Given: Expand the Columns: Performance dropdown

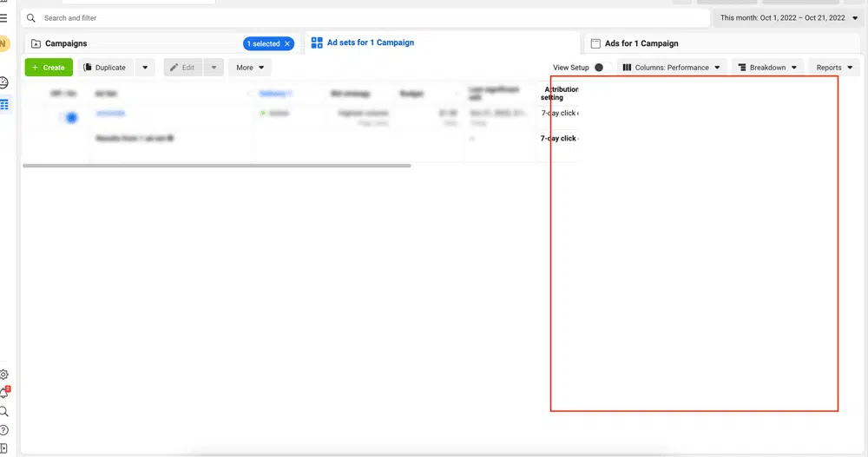Looking at the screenshot, I should (x=672, y=68).
